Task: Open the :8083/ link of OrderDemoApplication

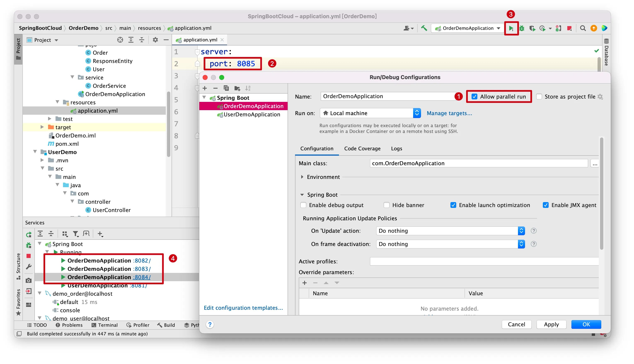Action: [x=142, y=269]
